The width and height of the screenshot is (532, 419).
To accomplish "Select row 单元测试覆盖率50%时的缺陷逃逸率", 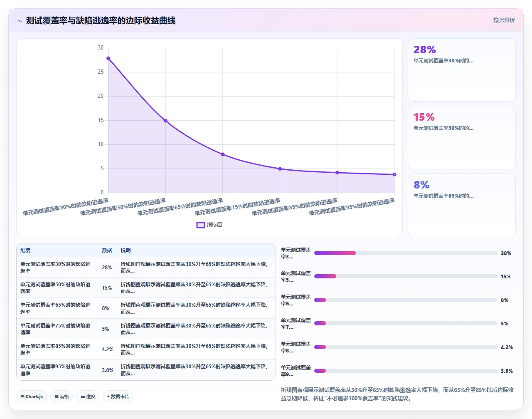I will pyautogui.click(x=146, y=288).
